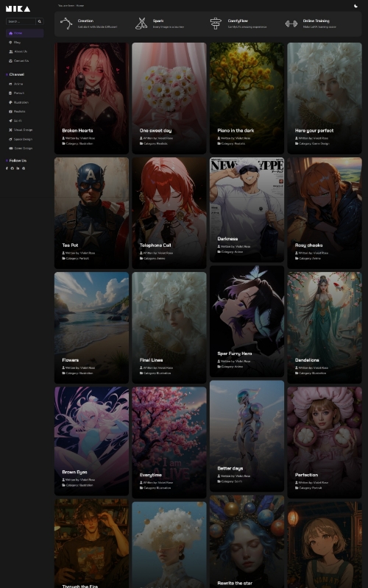This screenshot has width=368, height=588.
Task: Click the Darkness card title
Action: (227, 238)
